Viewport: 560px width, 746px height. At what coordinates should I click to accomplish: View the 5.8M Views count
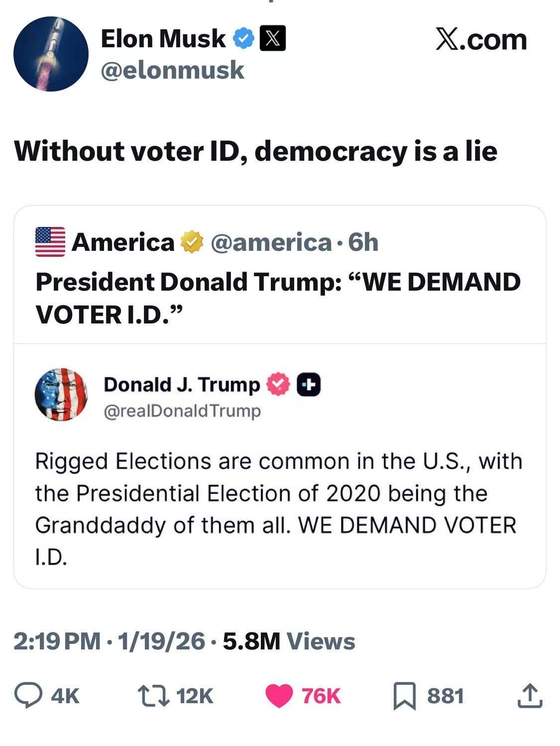(289, 641)
